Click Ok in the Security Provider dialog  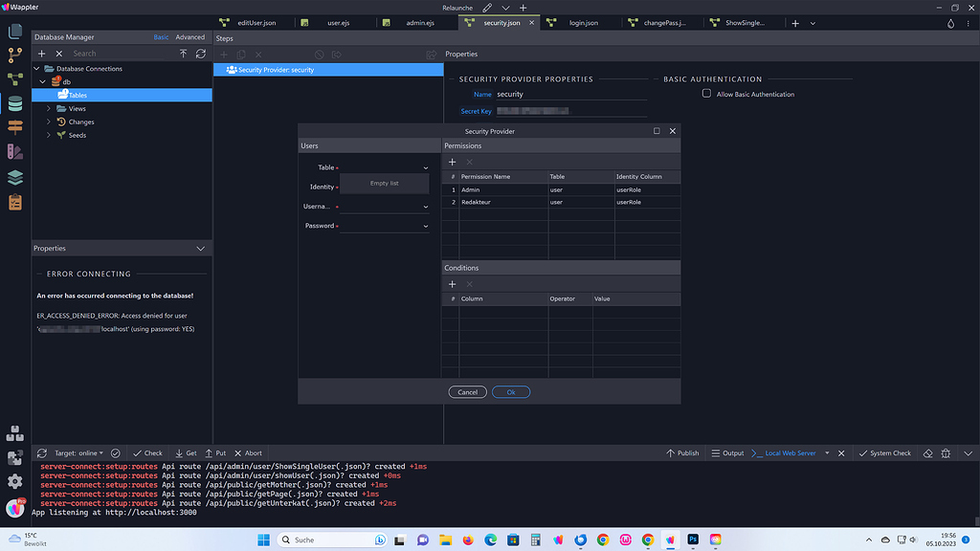click(510, 391)
